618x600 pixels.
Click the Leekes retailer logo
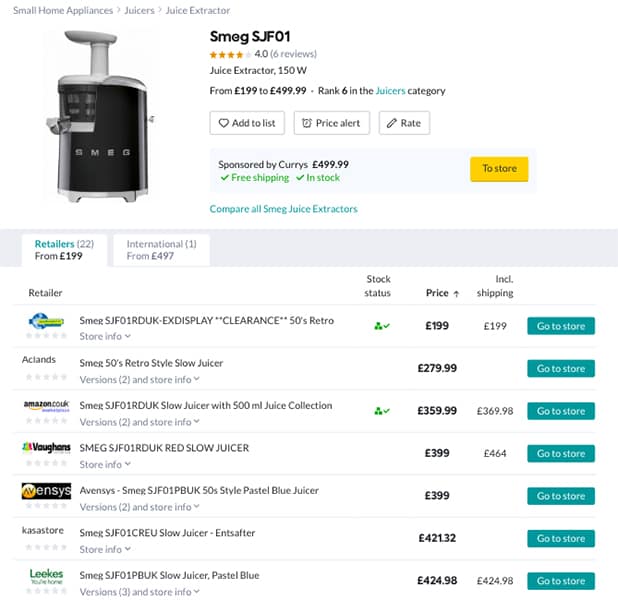click(45, 576)
